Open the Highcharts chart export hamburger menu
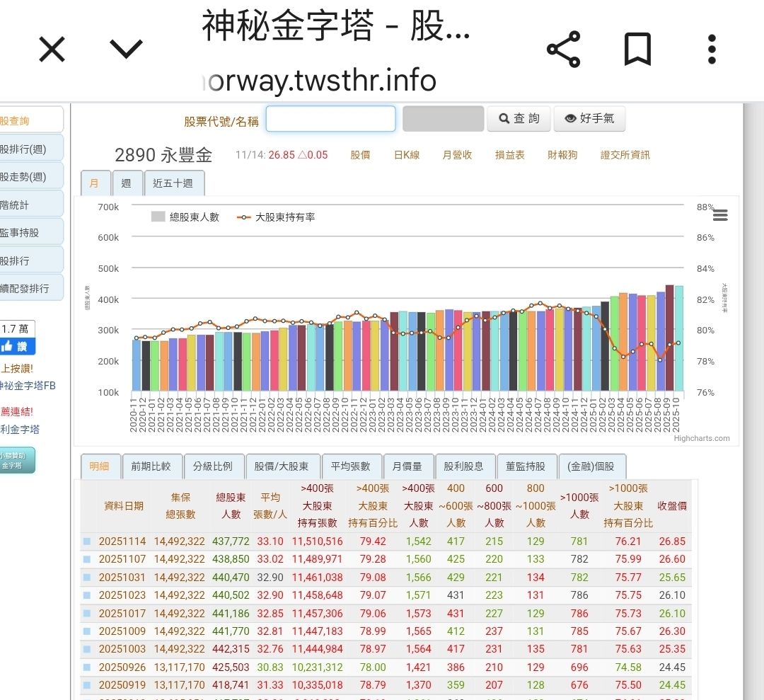 click(720, 215)
